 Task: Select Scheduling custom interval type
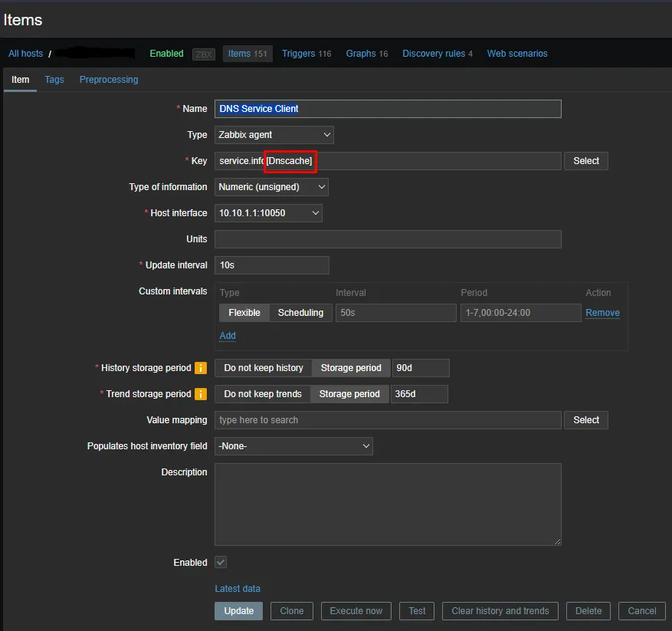point(300,313)
